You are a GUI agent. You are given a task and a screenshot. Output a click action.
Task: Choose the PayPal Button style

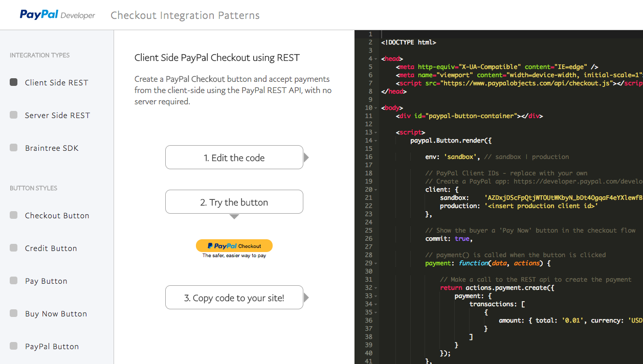tap(14, 346)
